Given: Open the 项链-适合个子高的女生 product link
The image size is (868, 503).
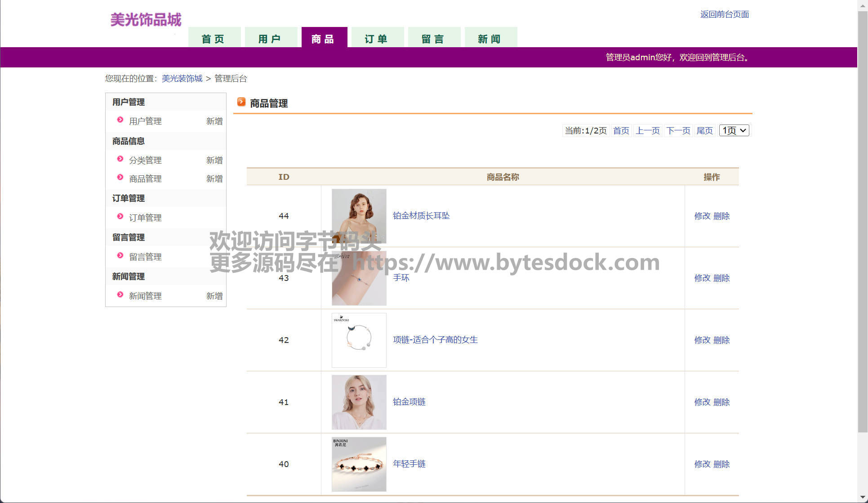Looking at the screenshot, I should click(x=435, y=340).
